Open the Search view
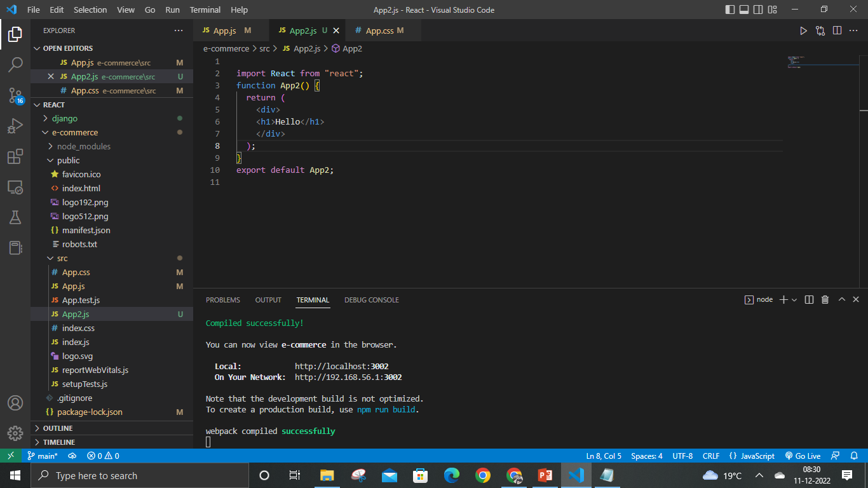 click(15, 64)
